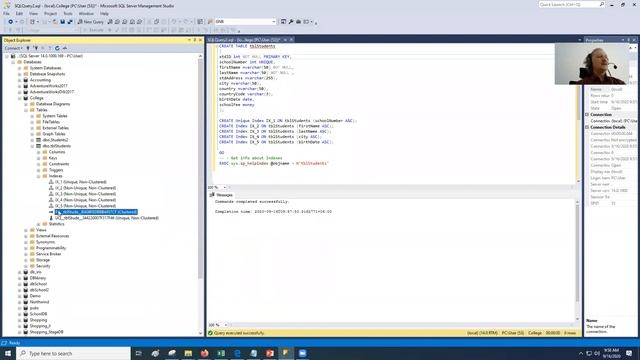Select the Keys folder
640x360 pixels.
(53, 158)
